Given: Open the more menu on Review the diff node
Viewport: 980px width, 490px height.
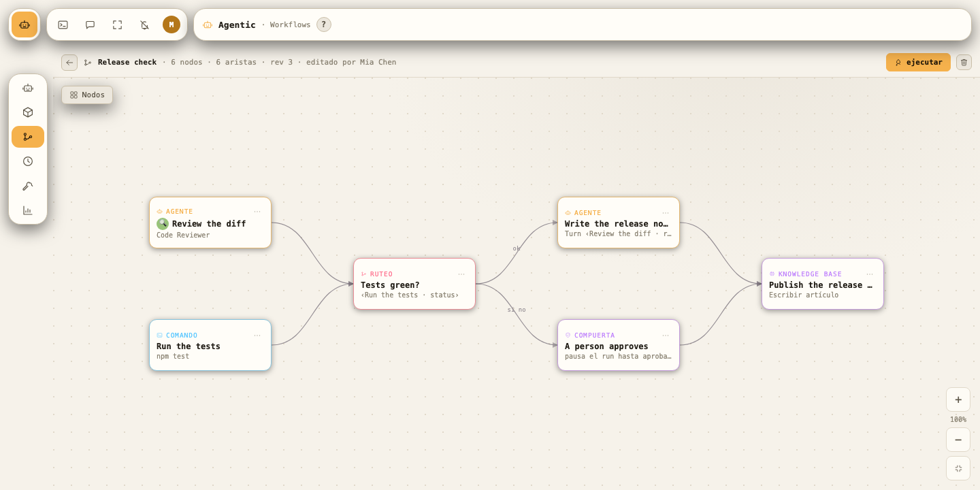Looking at the screenshot, I should pos(257,212).
